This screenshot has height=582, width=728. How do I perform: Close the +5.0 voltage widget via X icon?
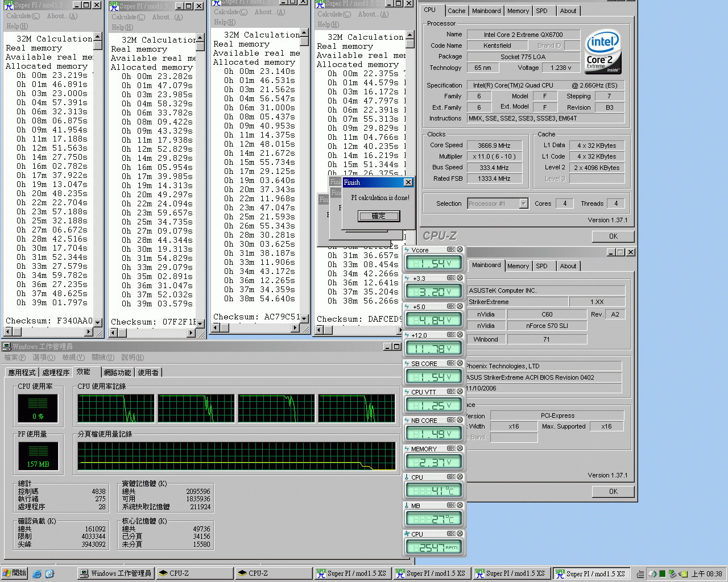[x=460, y=306]
